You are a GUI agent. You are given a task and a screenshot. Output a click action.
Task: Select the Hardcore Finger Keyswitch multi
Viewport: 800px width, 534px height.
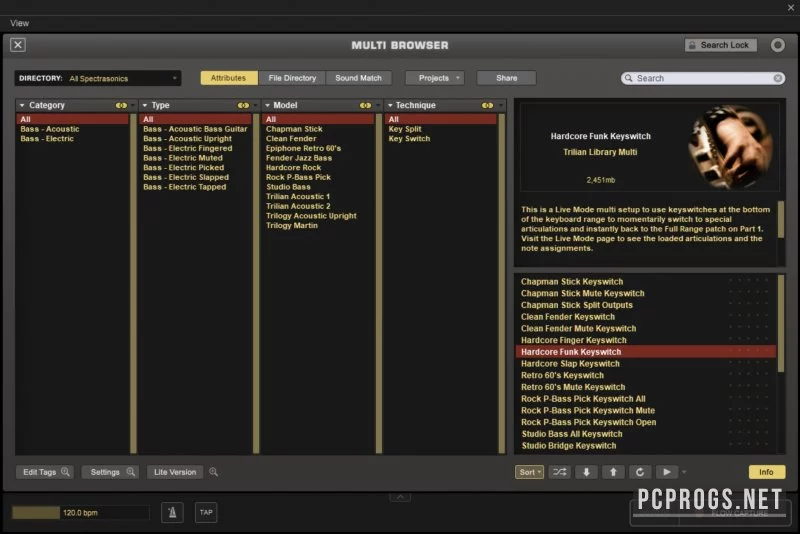[x=645, y=340]
